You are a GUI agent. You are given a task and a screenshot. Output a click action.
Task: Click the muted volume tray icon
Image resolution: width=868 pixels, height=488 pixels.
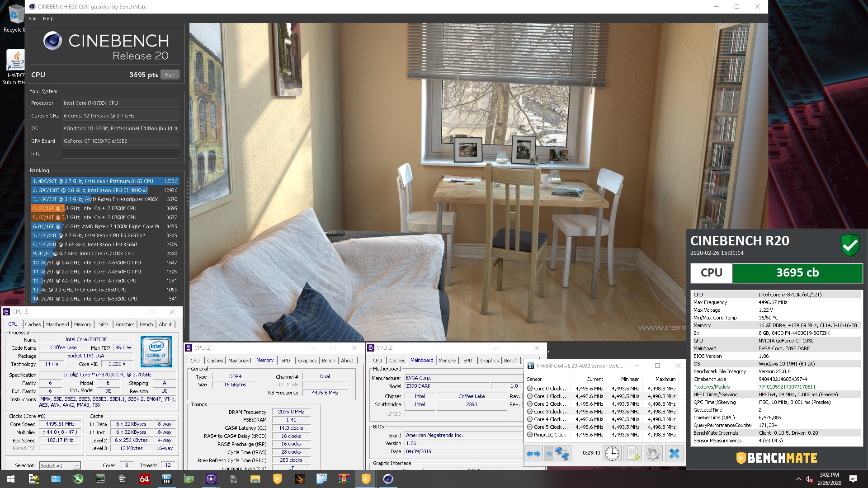[x=809, y=479]
